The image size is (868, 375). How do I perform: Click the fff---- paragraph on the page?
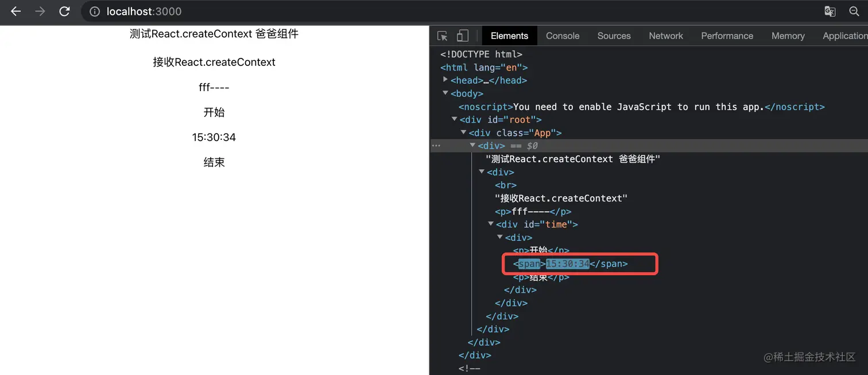click(x=214, y=87)
